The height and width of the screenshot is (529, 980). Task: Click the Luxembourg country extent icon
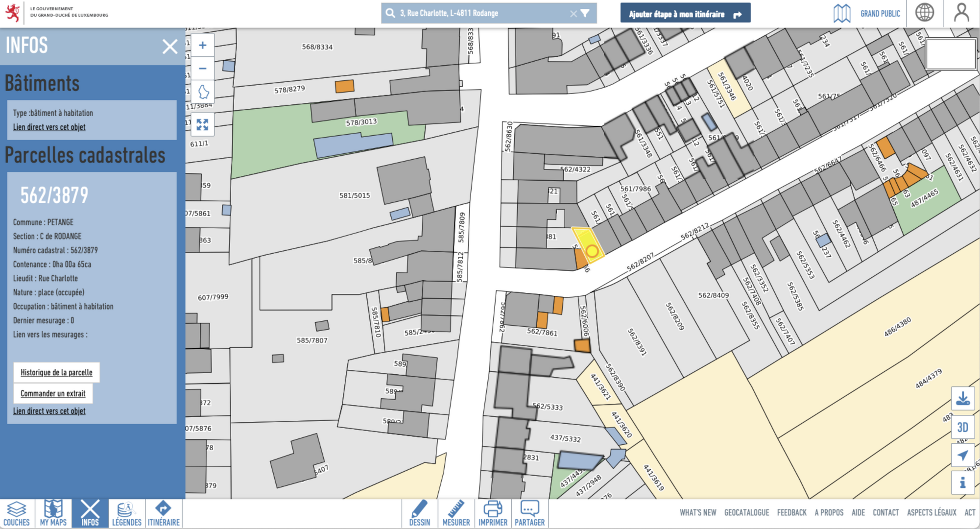pos(203,92)
